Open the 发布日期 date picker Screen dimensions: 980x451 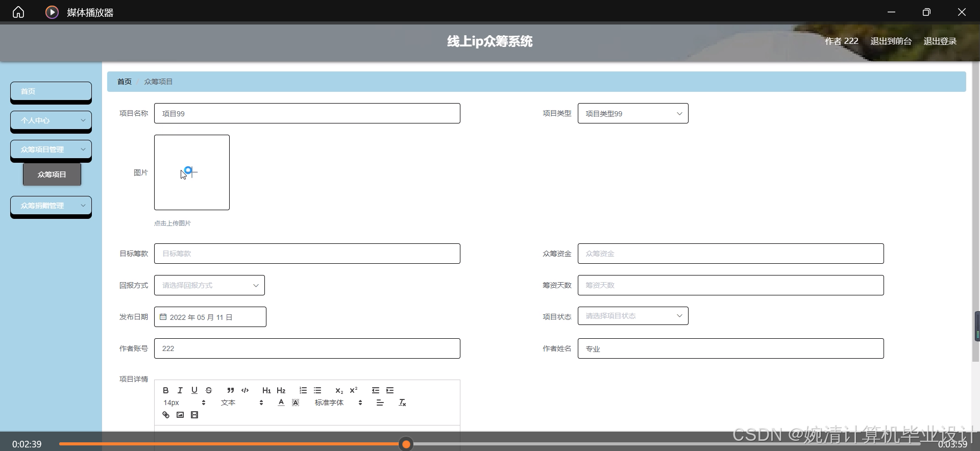[210, 317]
